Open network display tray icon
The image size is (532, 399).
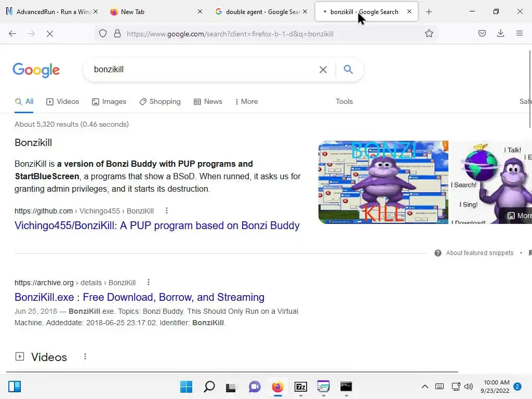456,387
